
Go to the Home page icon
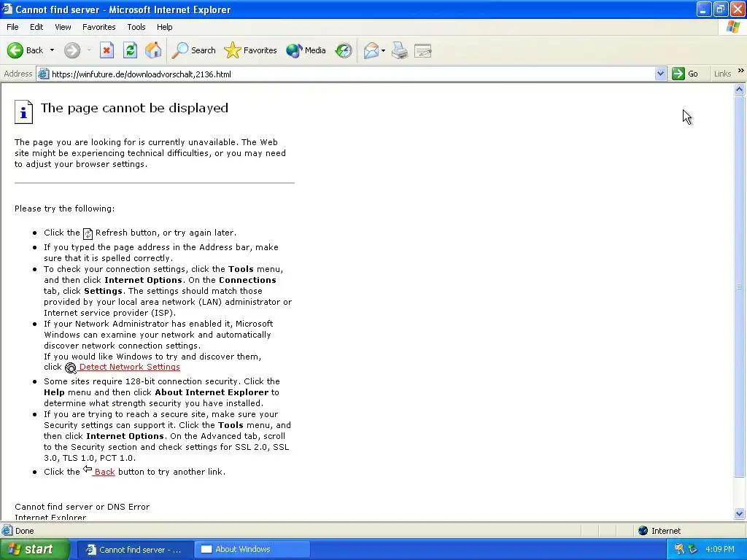153,50
